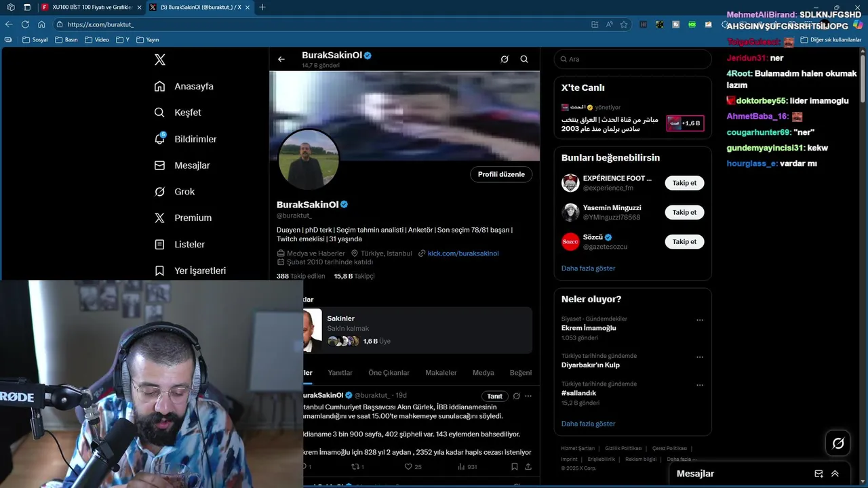Switch to Yanıtlar tab
Image resolution: width=868 pixels, height=488 pixels.
[340, 373]
